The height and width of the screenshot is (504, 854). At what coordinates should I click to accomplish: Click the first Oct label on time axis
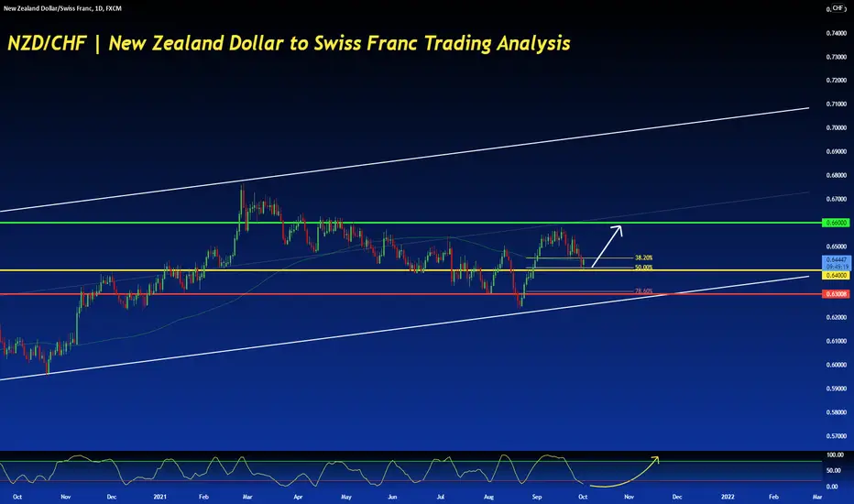17,497
